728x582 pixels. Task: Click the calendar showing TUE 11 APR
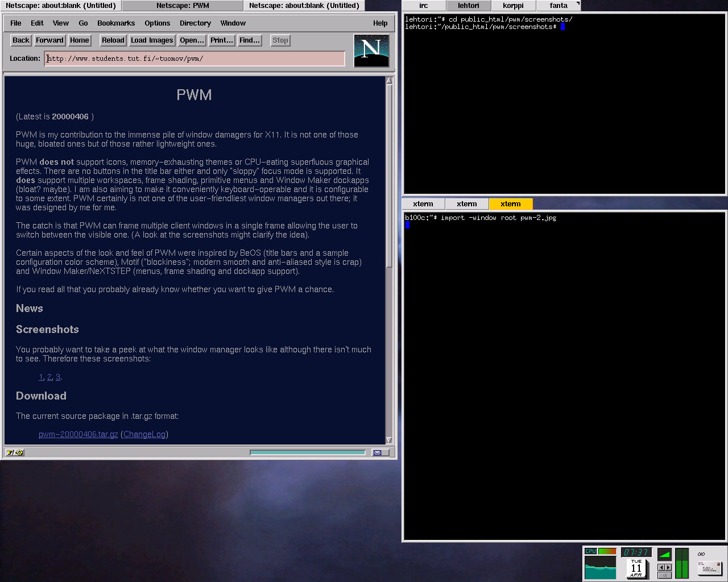pos(636,568)
